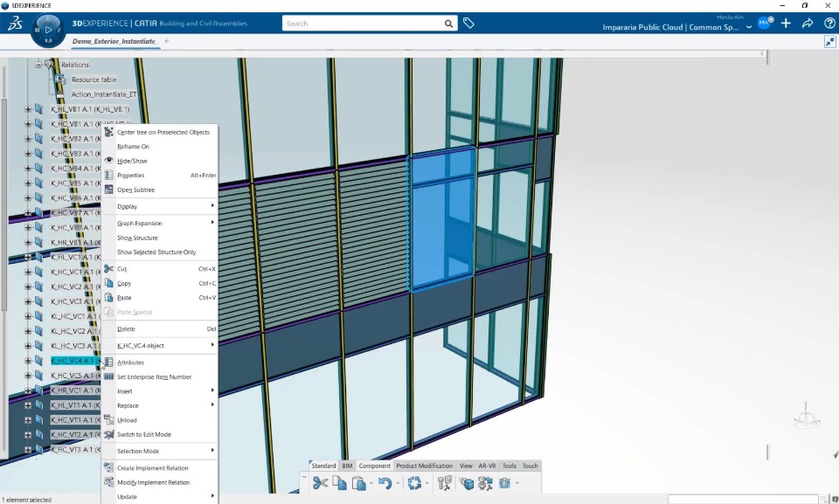Switch to the Tools action bar tab
839x504 pixels.
(510, 466)
